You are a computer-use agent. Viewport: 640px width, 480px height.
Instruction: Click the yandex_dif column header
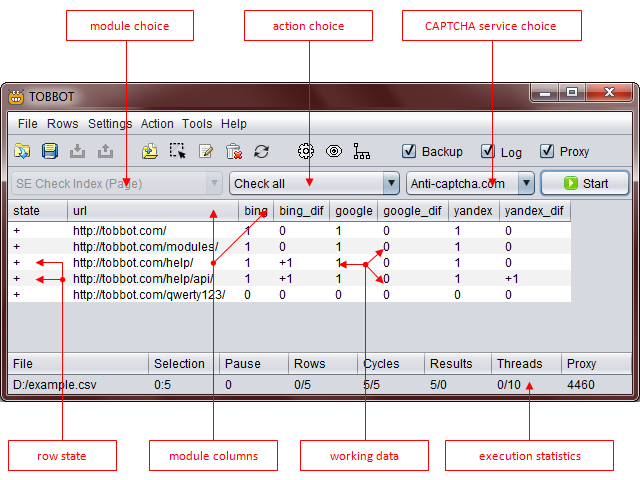(x=535, y=211)
